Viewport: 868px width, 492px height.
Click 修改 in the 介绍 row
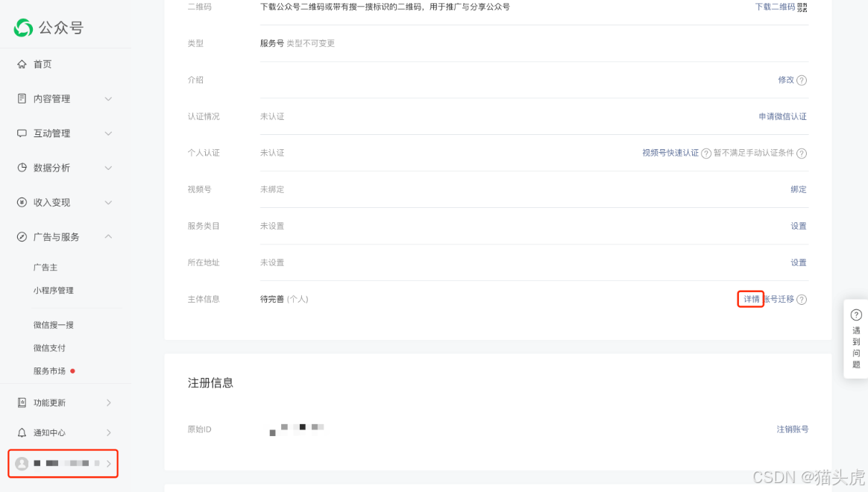tap(786, 81)
